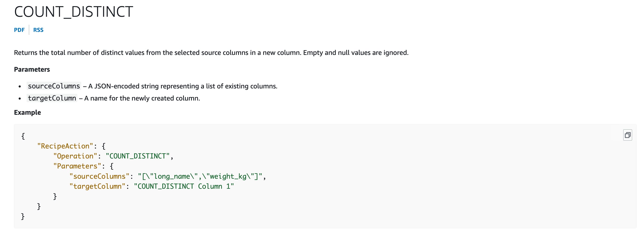Click the long_name, weight_kg value string
This screenshot has width=644, height=242.
(200, 176)
